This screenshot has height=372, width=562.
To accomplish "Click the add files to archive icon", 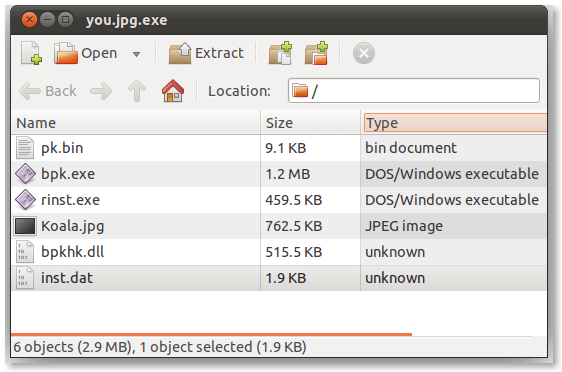I will 280,53.
